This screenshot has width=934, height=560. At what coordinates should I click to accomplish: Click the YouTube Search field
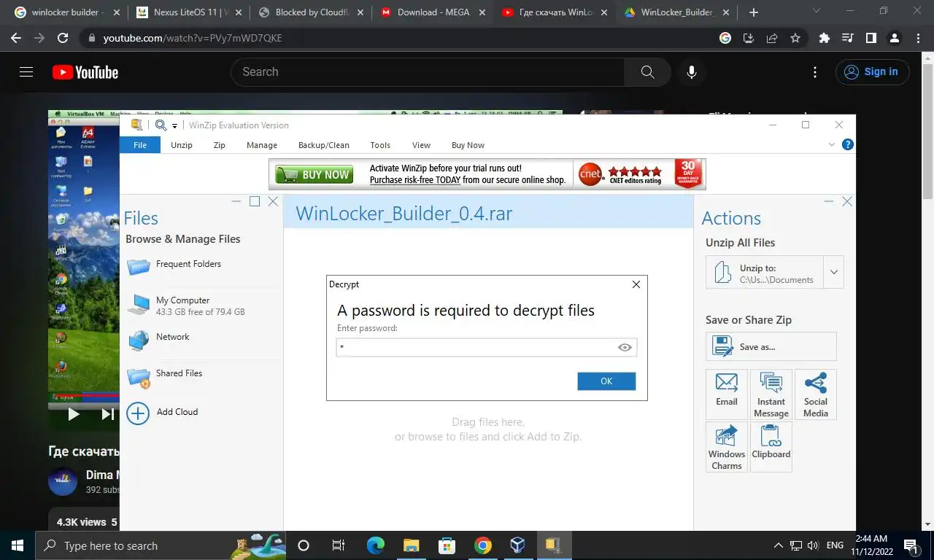pyautogui.click(x=428, y=72)
